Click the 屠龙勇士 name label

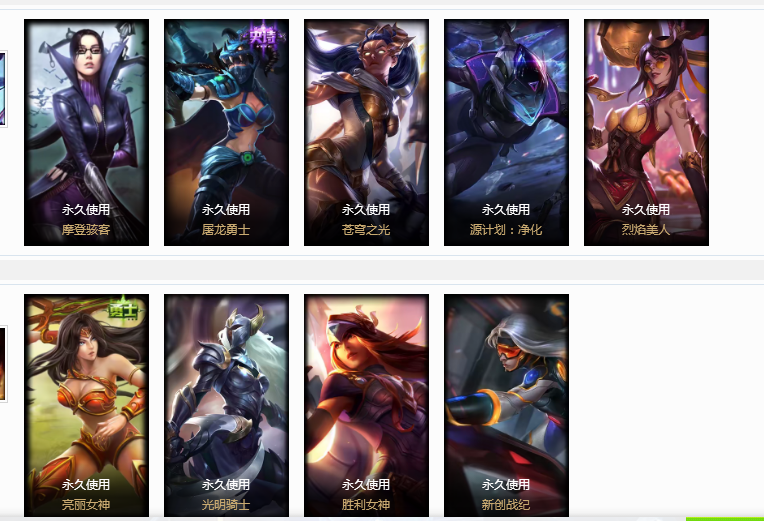pos(226,230)
